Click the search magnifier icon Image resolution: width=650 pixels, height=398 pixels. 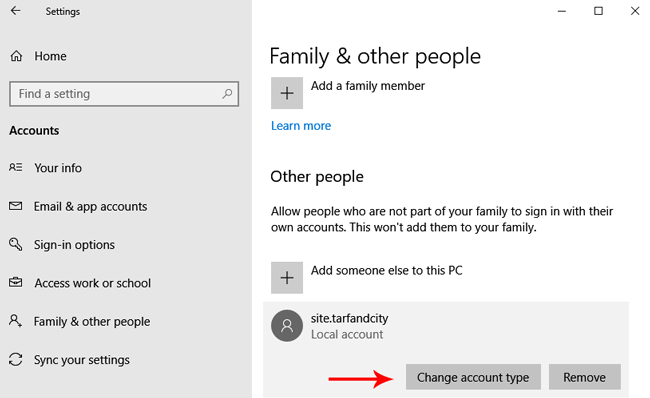pyautogui.click(x=227, y=94)
